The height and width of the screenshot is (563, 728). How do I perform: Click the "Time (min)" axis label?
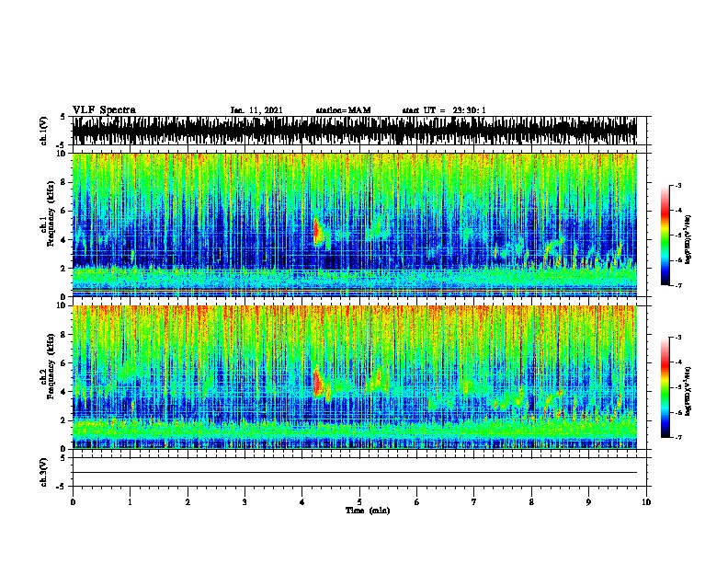click(x=368, y=511)
